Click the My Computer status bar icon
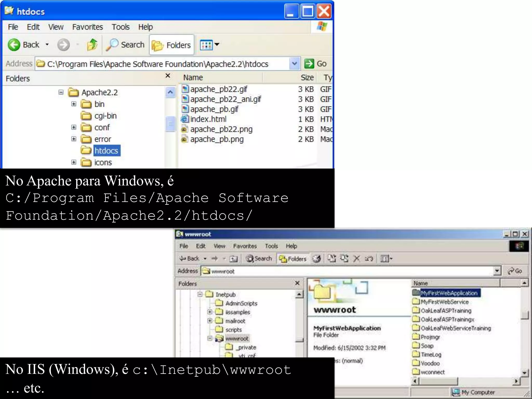This screenshot has height=399, width=532. [456, 392]
